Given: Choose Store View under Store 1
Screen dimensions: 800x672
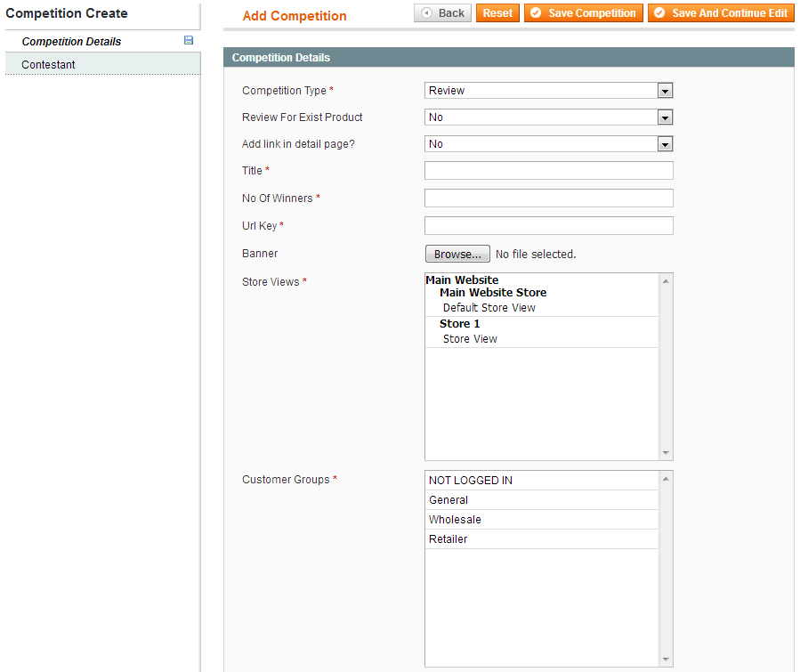Looking at the screenshot, I should point(470,339).
